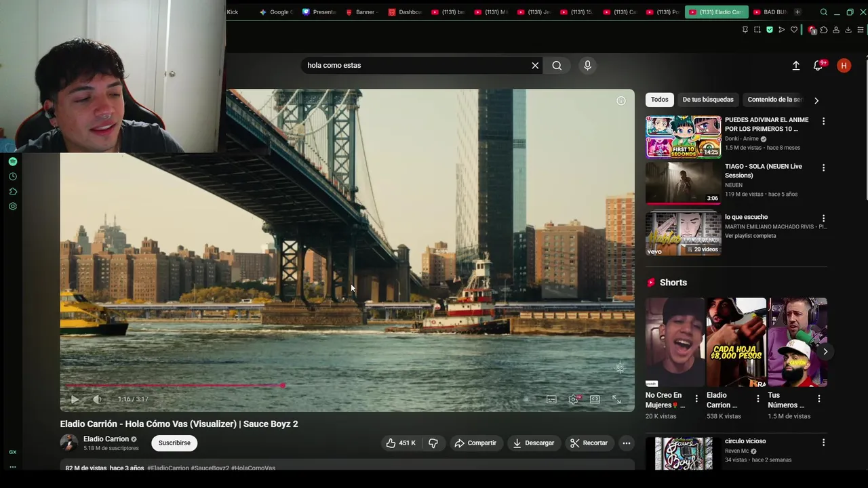The image size is (868, 488).
Task: Open the video info icon at top-right of player
Action: 620,101
